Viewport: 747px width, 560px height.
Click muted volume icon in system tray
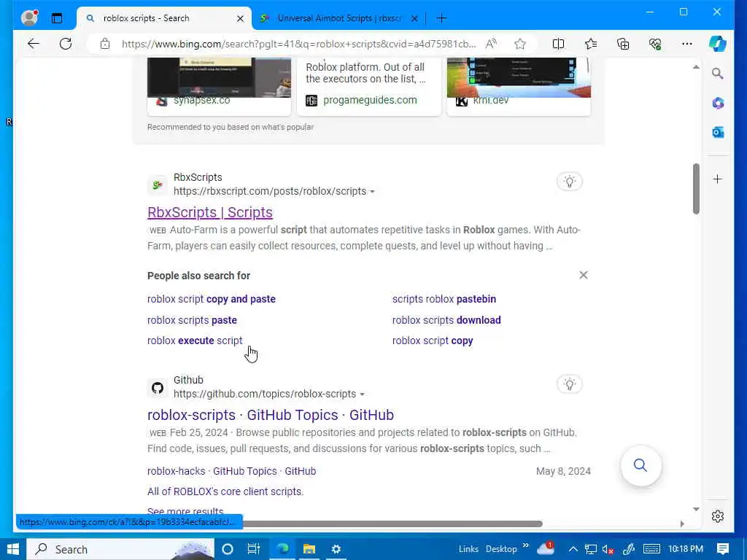[608, 549]
